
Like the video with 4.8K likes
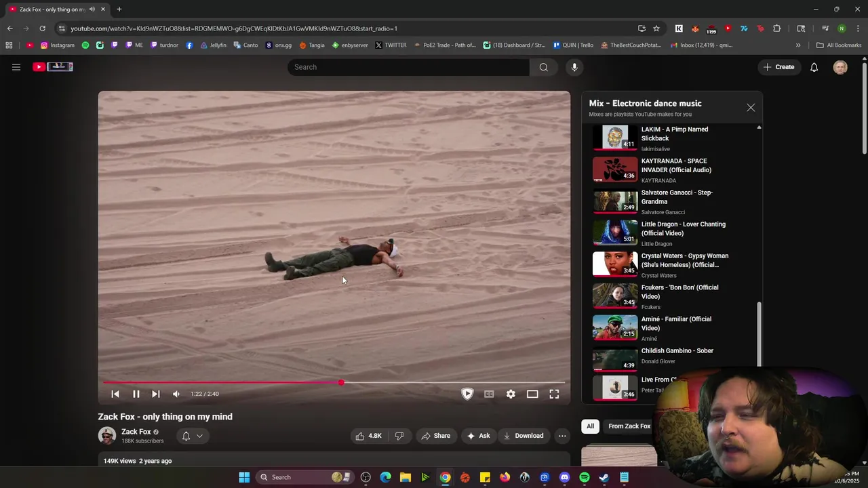tap(368, 436)
